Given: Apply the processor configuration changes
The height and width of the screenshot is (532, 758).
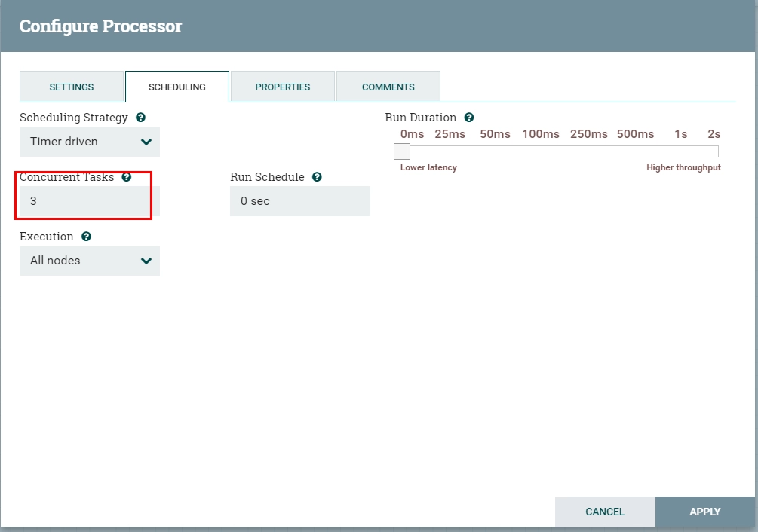Looking at the screenshot, I should 704,512.
